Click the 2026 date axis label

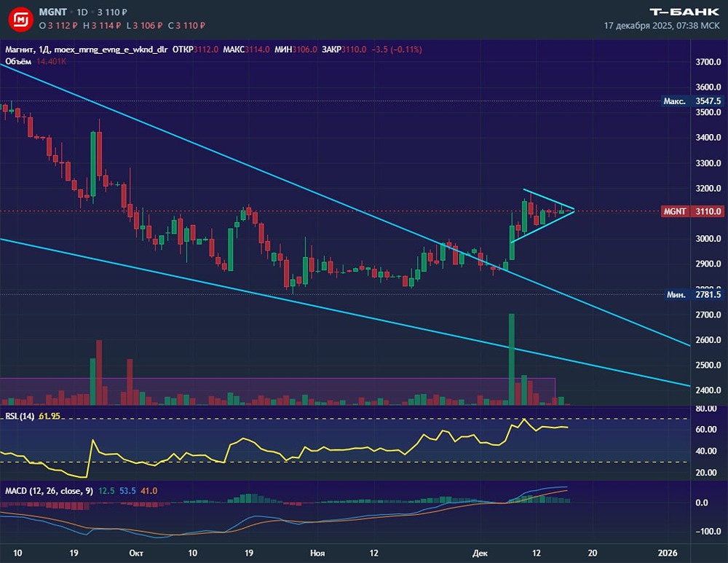click(668, 553)
